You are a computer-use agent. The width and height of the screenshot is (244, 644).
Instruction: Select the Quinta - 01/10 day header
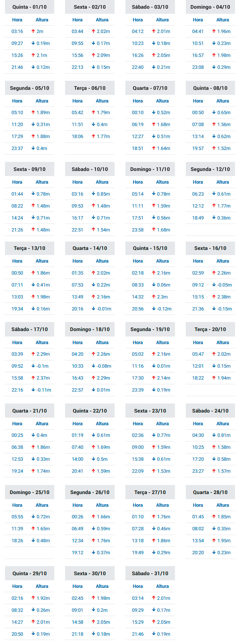pos(30,7)
